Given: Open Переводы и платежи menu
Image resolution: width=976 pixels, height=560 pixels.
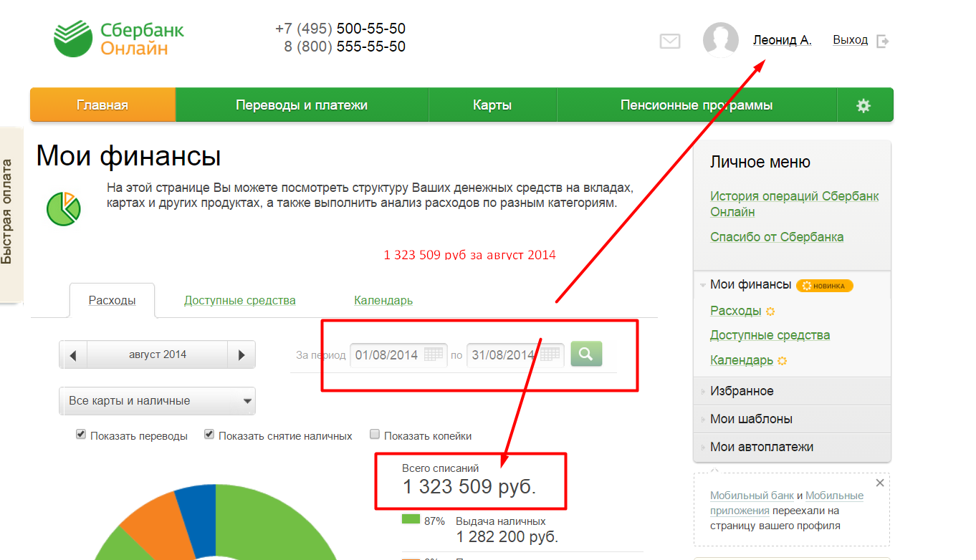Looking at the screenshot, I should tap(302, 105).
